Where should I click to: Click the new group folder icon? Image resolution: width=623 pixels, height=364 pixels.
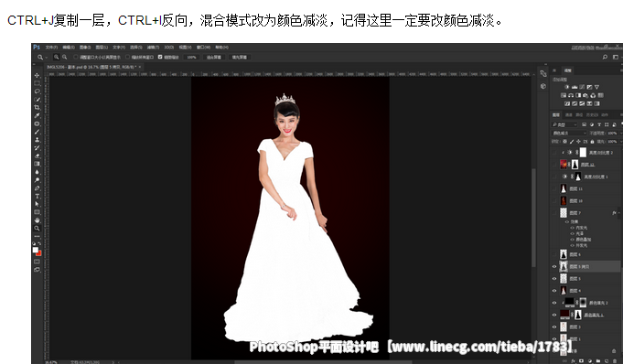(x=598, y=361)
